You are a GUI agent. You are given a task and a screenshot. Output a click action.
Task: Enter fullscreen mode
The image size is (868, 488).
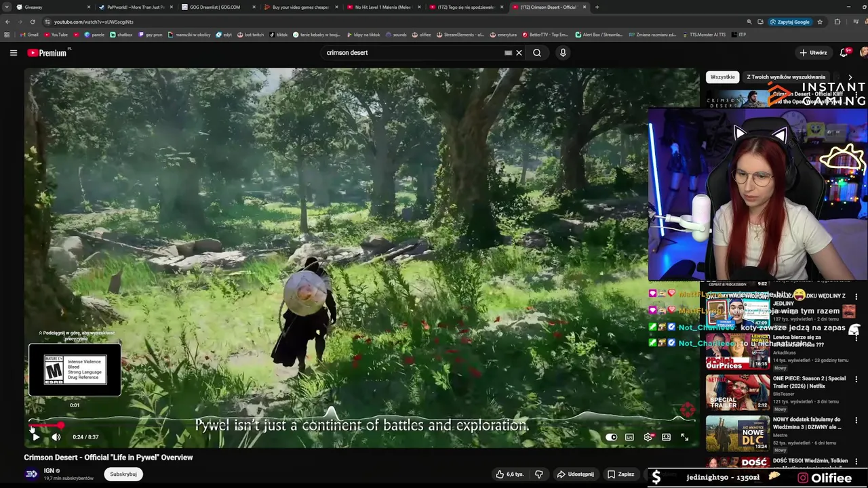tap(684, 437)
